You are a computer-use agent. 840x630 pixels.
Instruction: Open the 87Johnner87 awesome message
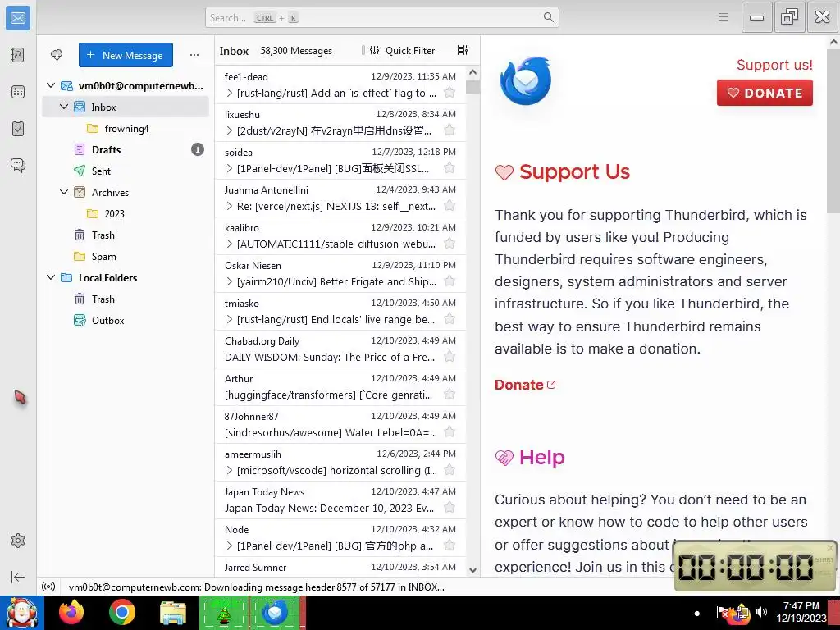tap(340, 424)
